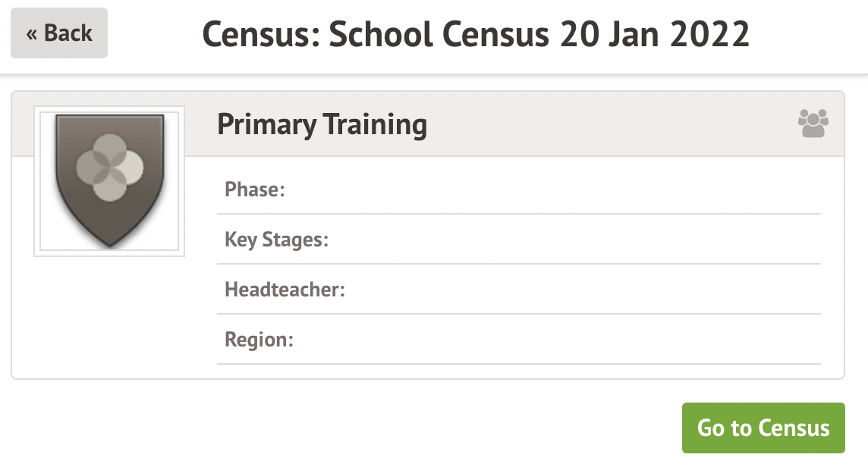Click the empty Headteacher value area
This screenshot has width=868, height=467.
point(577,290)
